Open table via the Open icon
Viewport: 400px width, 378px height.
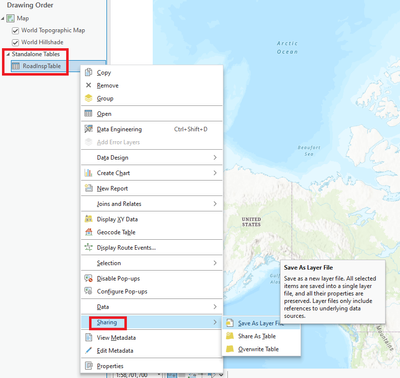pyautogui.click(x=88, y=113)
